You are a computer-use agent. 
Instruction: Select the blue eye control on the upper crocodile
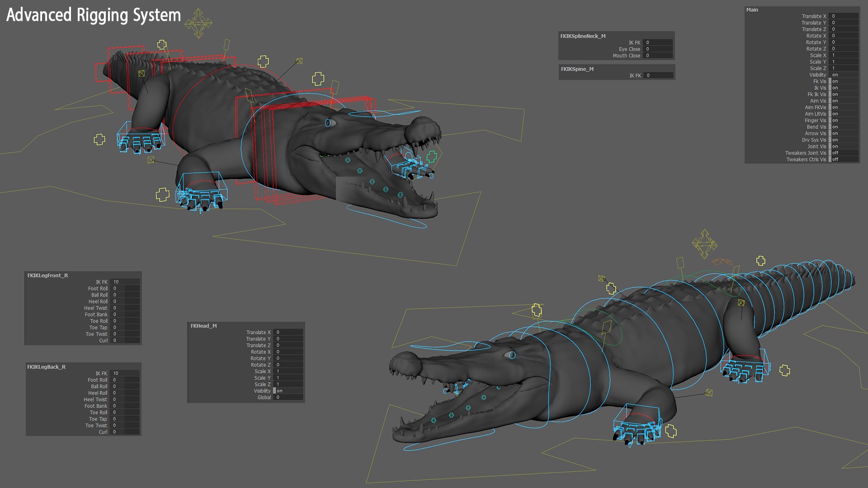[329, 123]
